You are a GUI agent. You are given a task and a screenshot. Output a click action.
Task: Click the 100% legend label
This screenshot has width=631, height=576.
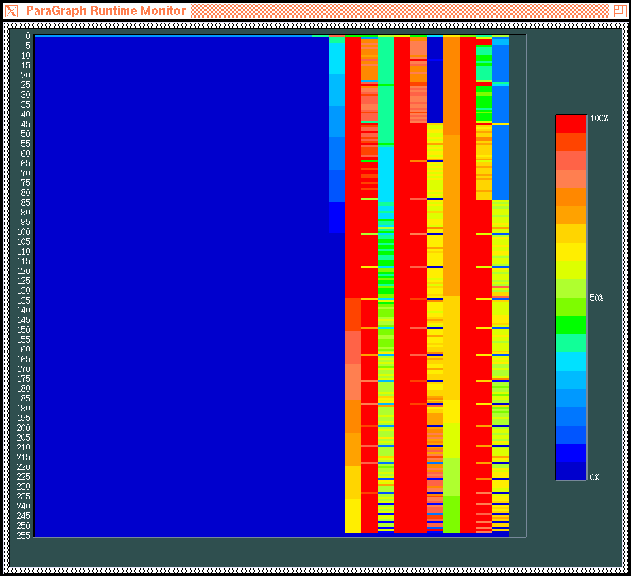click(x=598, y=119)
